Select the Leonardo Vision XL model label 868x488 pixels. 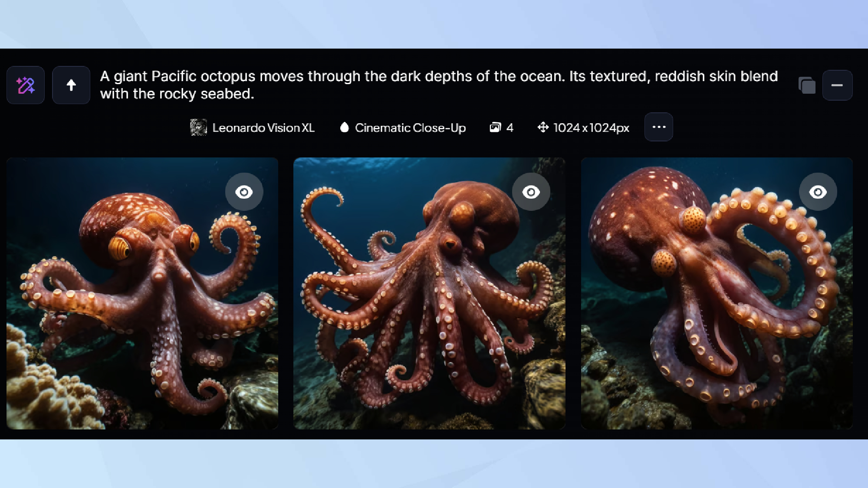263,128
